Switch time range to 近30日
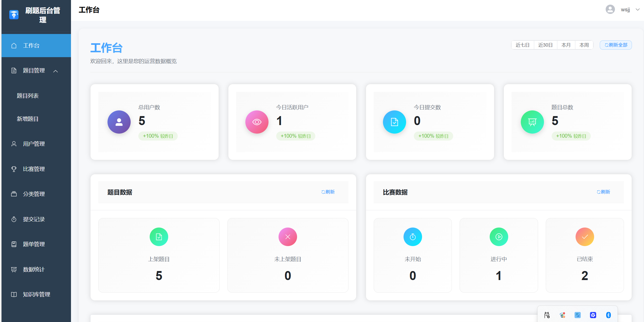Viewport: 644px width, 322px height. point(545,45)
